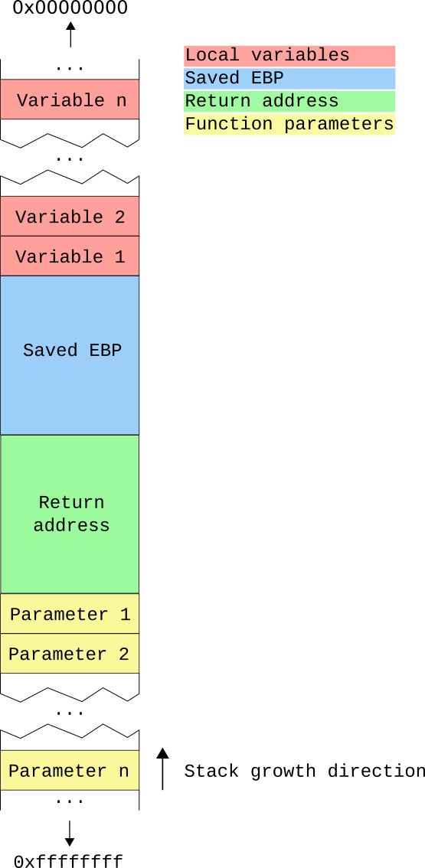The height and width of the screenshot is (868, 425).
Task: Select the Parameter n block
Action: (70, 770)
